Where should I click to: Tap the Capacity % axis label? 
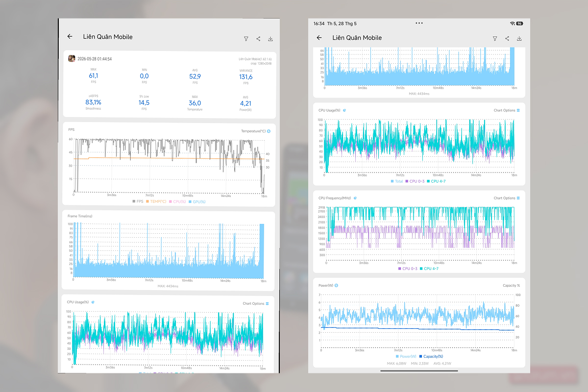point(512,285)
